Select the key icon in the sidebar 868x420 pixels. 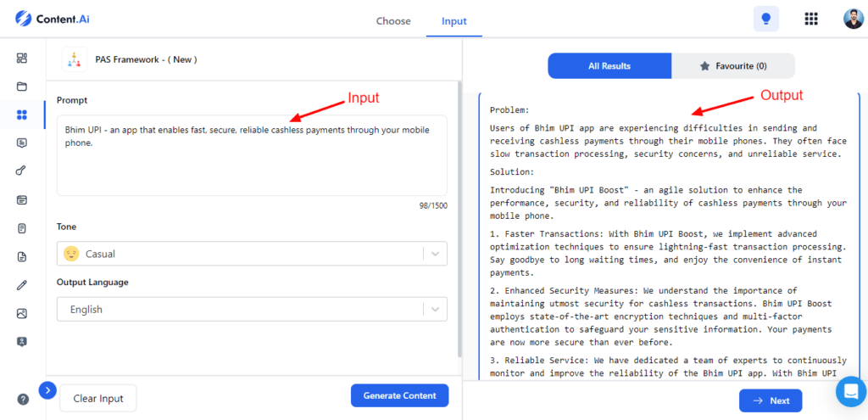tap(22, 171)
